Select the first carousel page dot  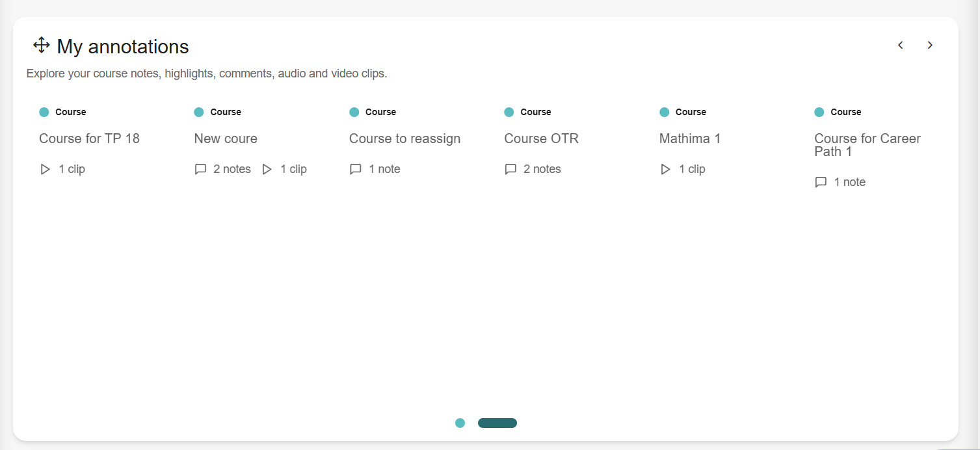[x=460, y=423]
